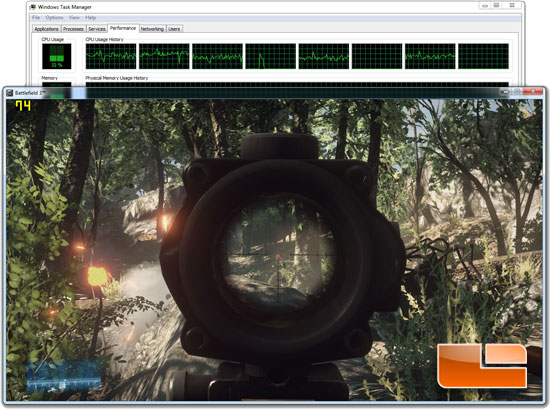Switch to the Processes tab
This screenshot has width=550, height=409.
pos(73,29)
